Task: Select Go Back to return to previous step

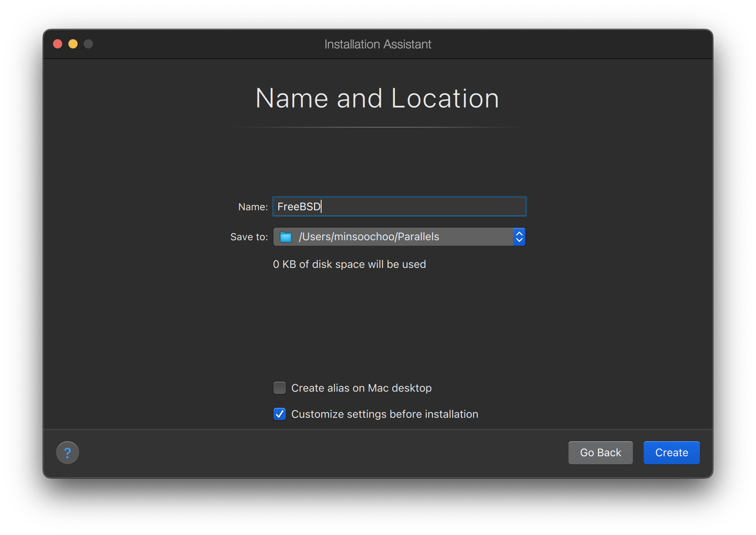Action: pyautogui.click(x=600, y=453)
